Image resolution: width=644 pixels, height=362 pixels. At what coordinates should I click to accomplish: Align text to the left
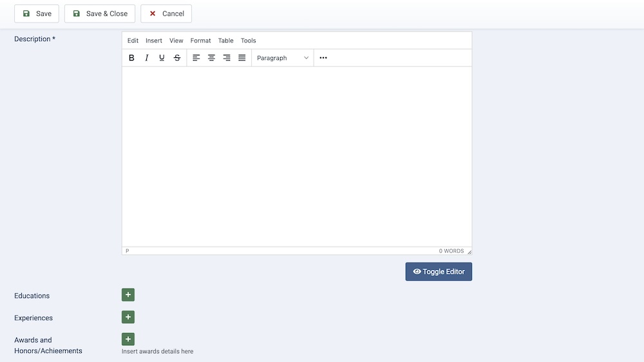(196, 58)
